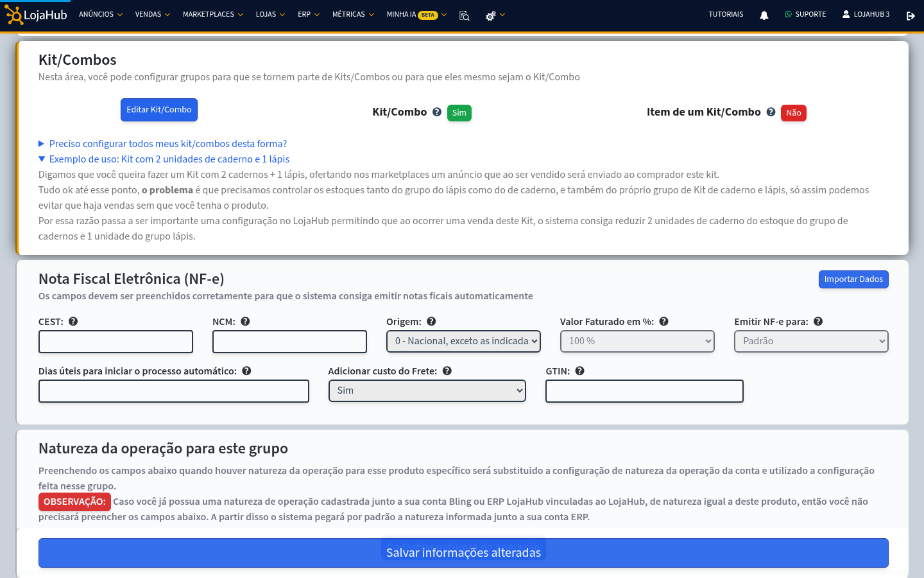Open notifications bell icon

(764, 15)
